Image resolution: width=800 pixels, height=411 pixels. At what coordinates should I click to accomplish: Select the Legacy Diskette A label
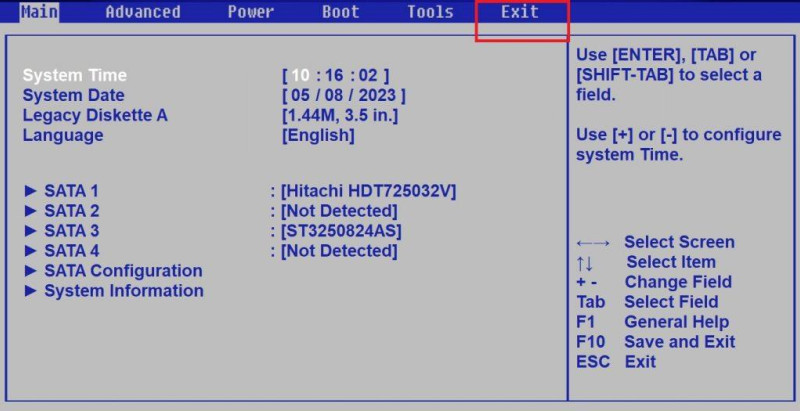click(x=95, y=115)
